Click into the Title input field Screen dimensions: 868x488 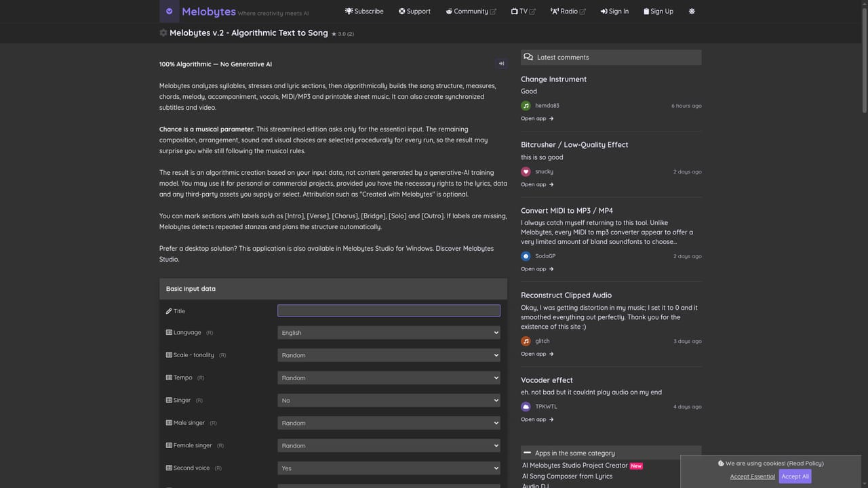coord(389,310)
